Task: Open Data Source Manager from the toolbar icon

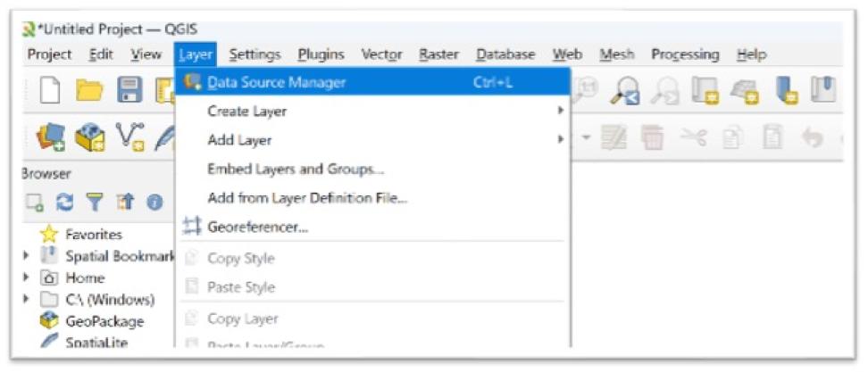Action: click(51, 137)
